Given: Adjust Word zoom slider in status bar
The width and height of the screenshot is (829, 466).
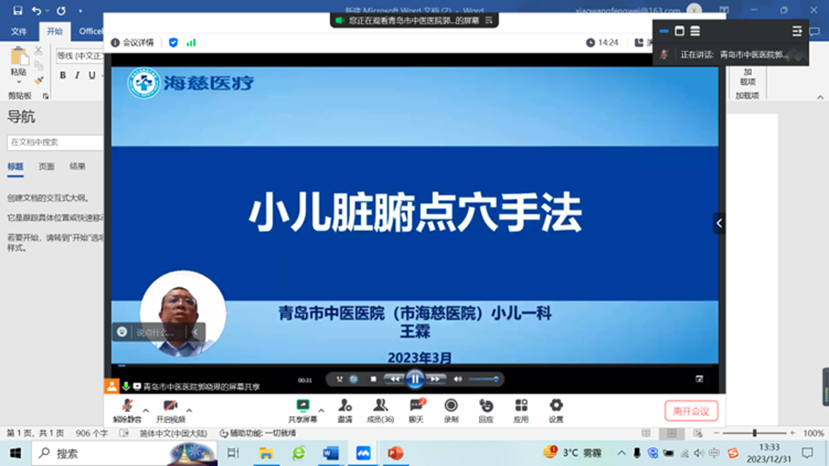Looking at the screenshot, I should [754, 433].
